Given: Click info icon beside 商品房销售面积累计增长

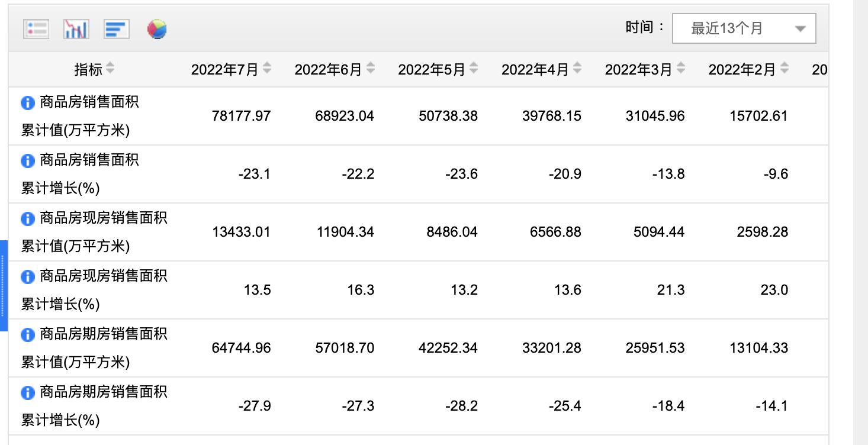Looking at the screenshot, I should 27,160.
